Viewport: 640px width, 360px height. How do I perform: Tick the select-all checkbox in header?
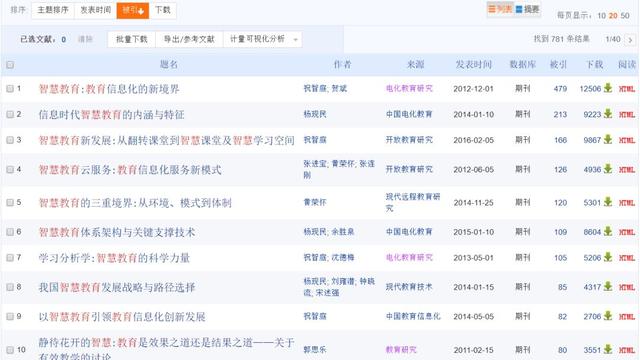(x=10, y=64)
